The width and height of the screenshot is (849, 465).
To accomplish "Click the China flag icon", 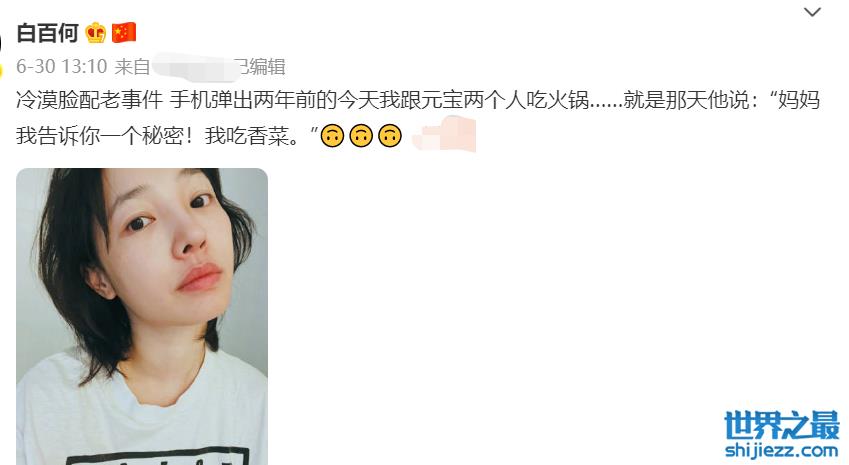I will pyautogui.click(x=123, y=32).
